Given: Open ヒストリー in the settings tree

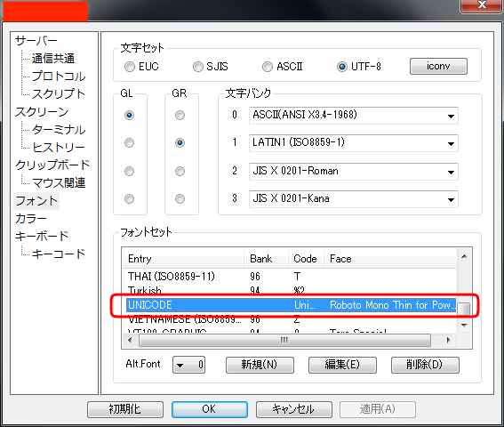Looking at the screenshot, I should tap(59, 148).
